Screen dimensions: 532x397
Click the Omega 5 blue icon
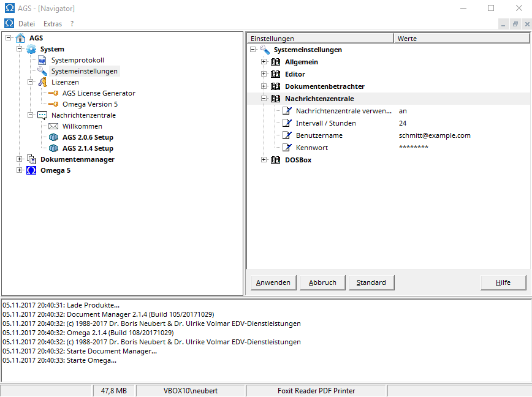click(31, 170)
